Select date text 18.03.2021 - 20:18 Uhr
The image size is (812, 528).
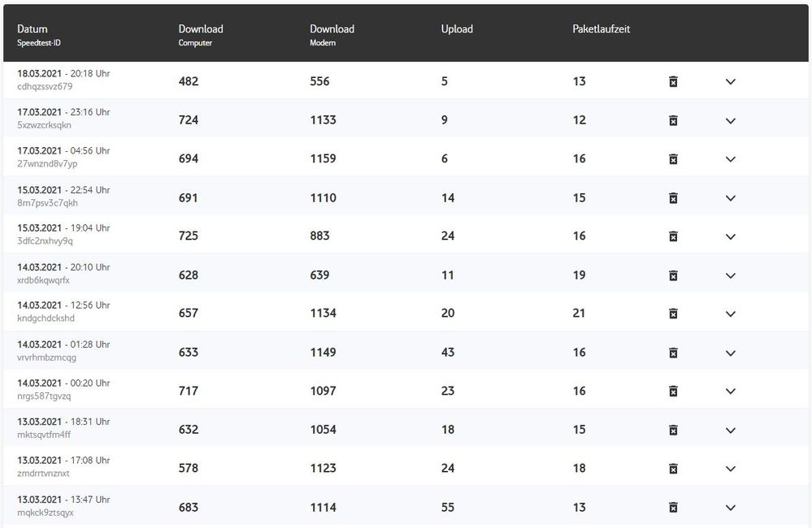click(x=63, y=73)
